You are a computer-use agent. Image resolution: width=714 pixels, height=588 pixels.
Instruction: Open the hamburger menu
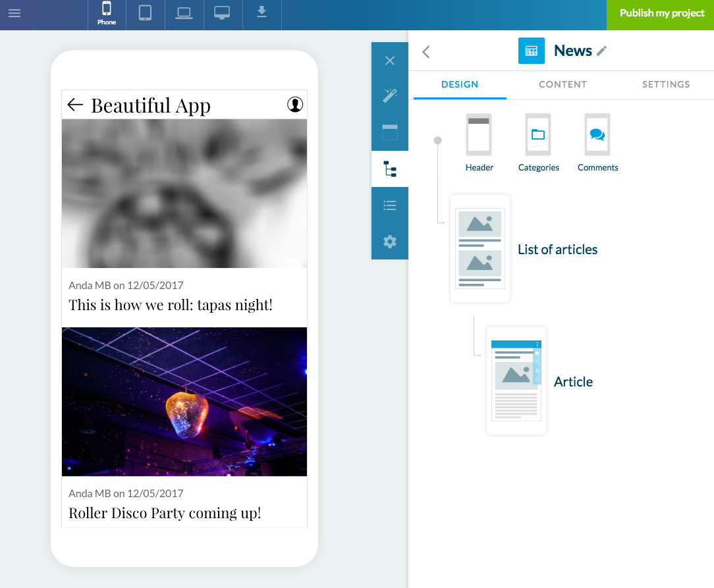14,13
